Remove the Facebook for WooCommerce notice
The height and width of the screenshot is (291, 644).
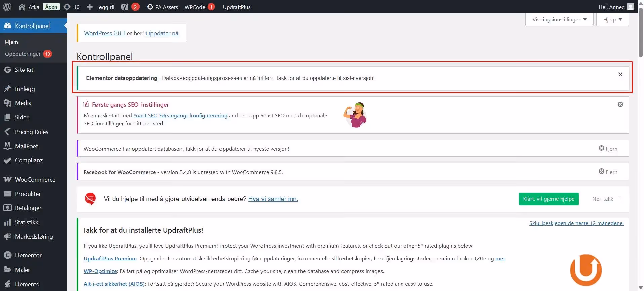click(x=608, y=172)
